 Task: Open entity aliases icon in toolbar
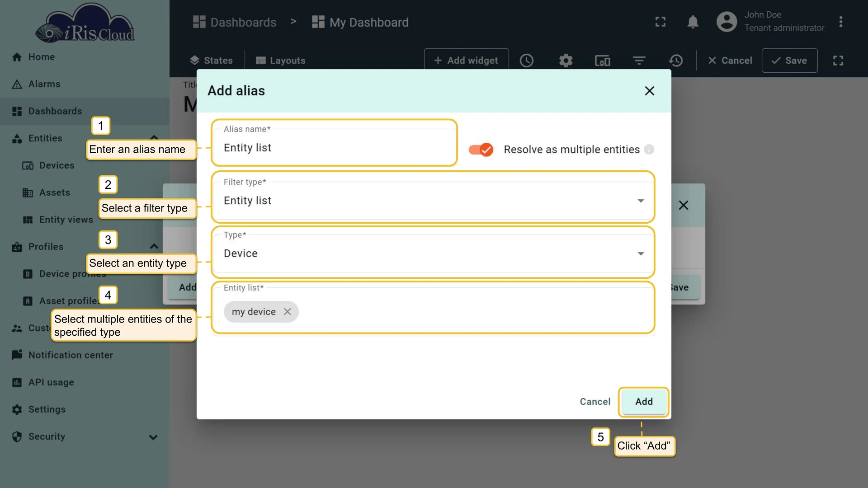coord(602,61)
